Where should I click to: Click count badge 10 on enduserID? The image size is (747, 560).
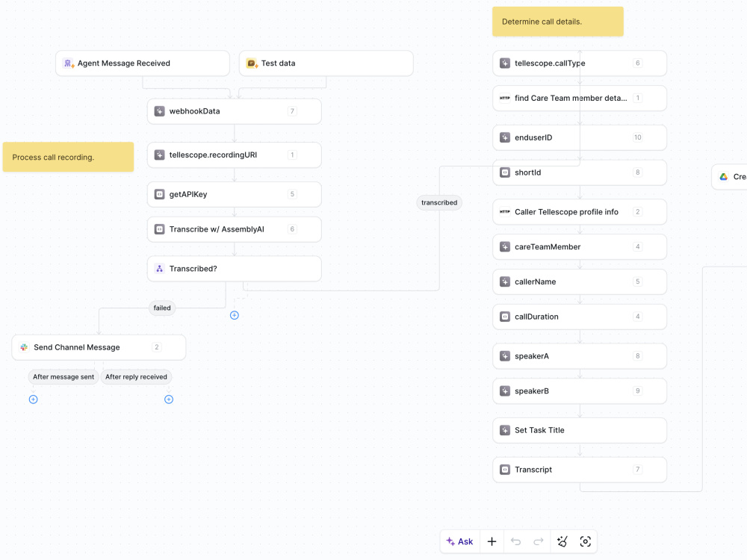637,137
